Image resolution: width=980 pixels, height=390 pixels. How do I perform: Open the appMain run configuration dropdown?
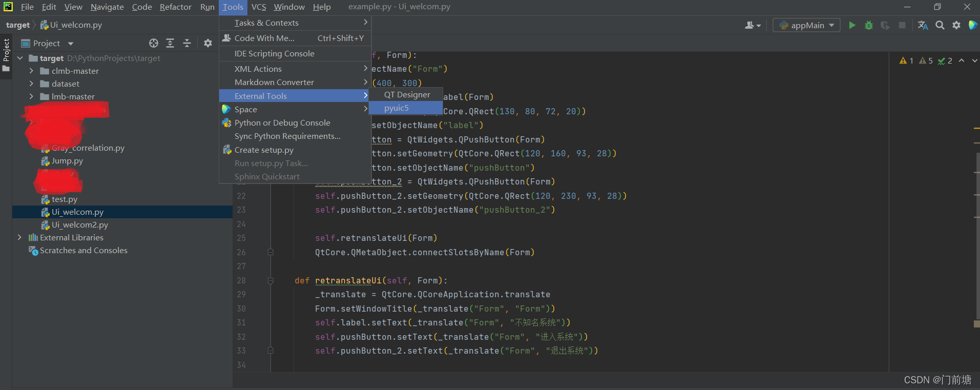(x=807, y=25)
